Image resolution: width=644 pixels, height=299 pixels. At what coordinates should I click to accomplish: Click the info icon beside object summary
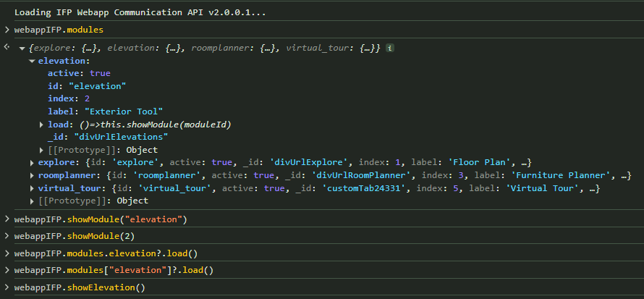(390, 48)
